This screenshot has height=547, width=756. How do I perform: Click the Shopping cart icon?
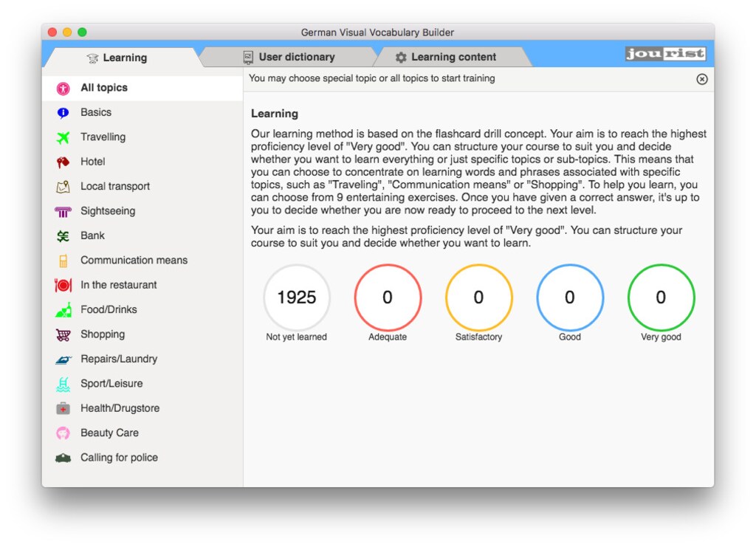point(63,334)
